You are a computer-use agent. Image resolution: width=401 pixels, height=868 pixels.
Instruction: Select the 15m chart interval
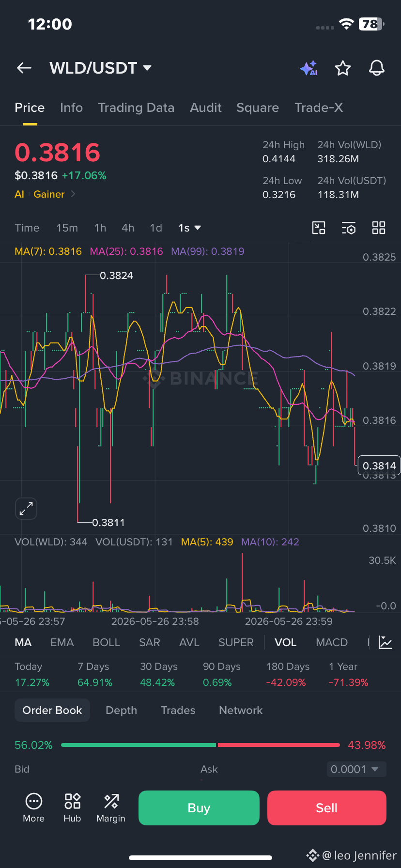coord(67,228)
